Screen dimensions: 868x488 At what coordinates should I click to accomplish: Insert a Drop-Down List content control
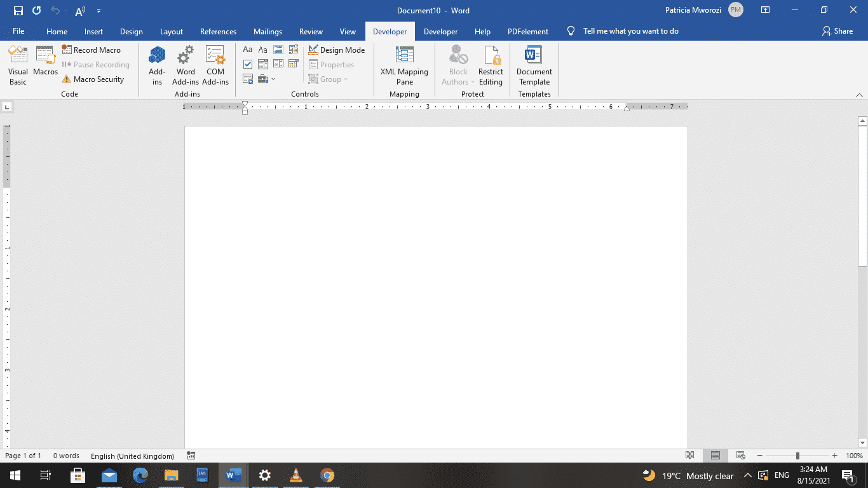(278, 64)
